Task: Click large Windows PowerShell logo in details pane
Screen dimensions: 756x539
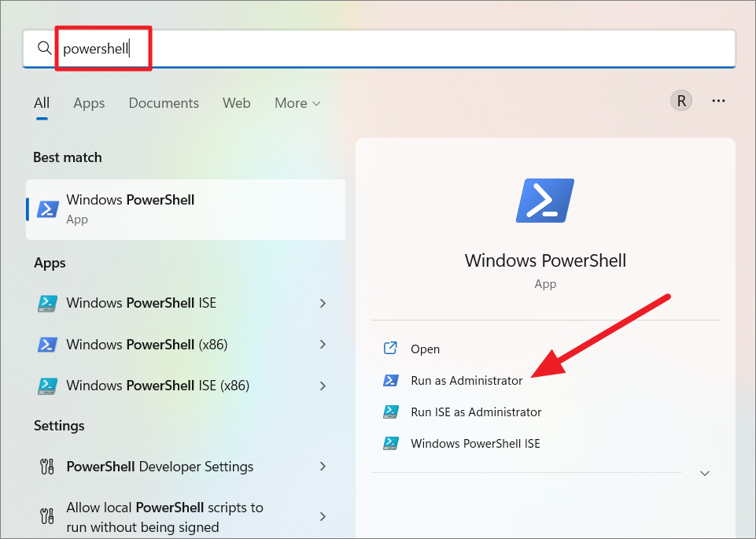Action: click(x=545, y=201)
